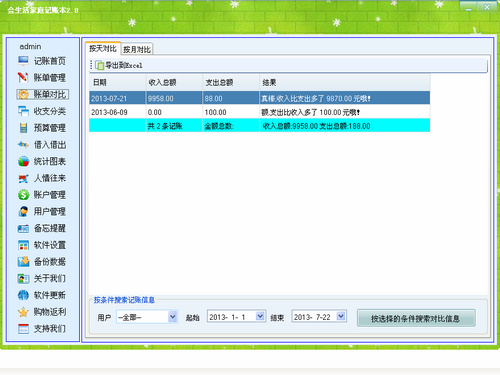Click the 支出总额 column header
Viewport: 500px width, 375px height.
[x=231, y=82]
